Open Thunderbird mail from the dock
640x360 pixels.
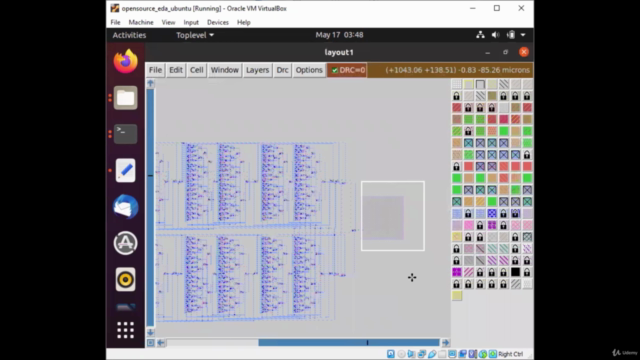pos(125,207)
